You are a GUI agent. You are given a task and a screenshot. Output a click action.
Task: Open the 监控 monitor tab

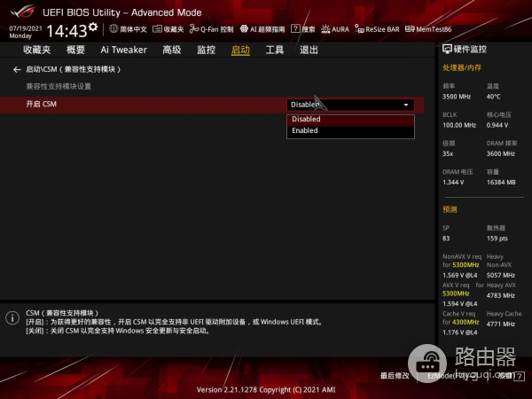[207, 50]
